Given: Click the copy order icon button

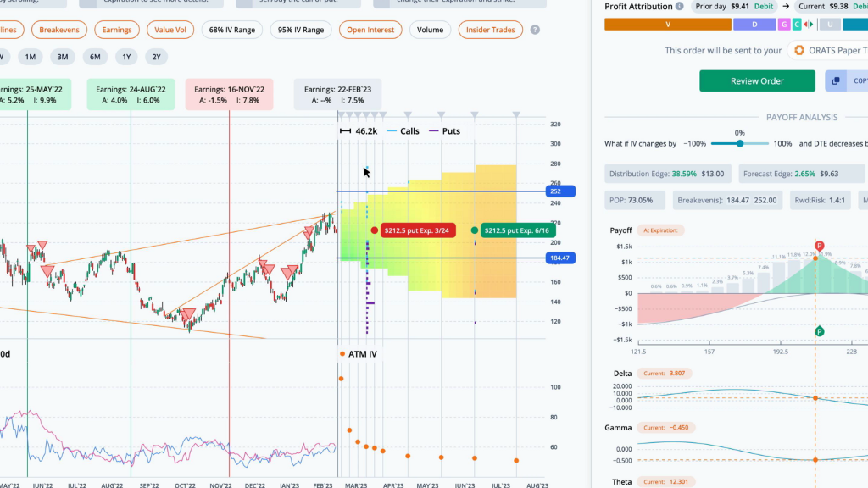Looking at the screenshot, I should point(836,80).
